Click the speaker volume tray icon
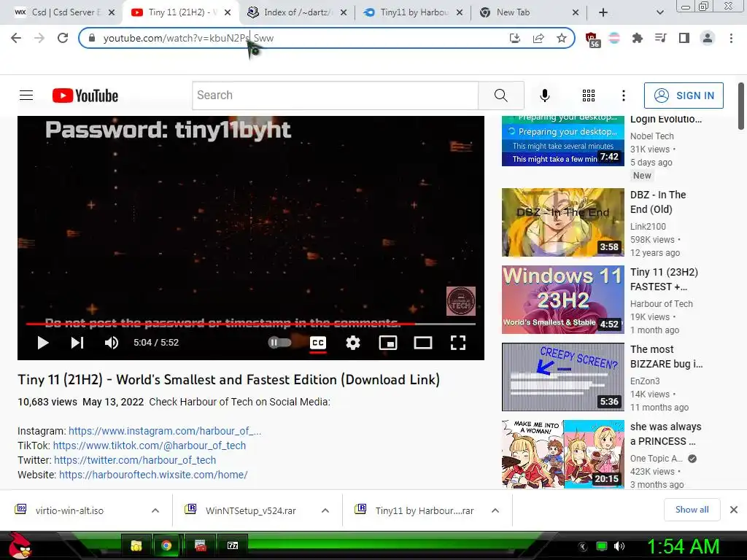 (x=619, y=546)
